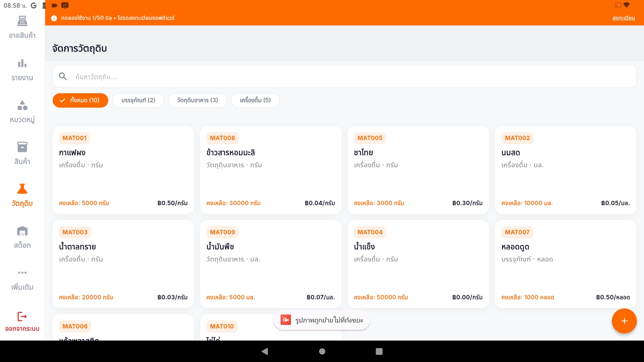The height and width of the screenshot is (362, 644).
Task: Go to หมวดหมู่ categories shapes icon
Action: [22, 106]
